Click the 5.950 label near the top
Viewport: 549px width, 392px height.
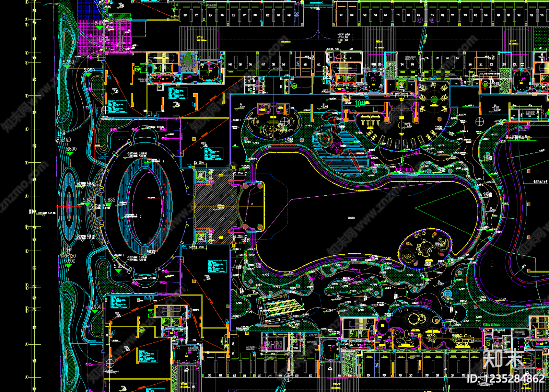89,70
